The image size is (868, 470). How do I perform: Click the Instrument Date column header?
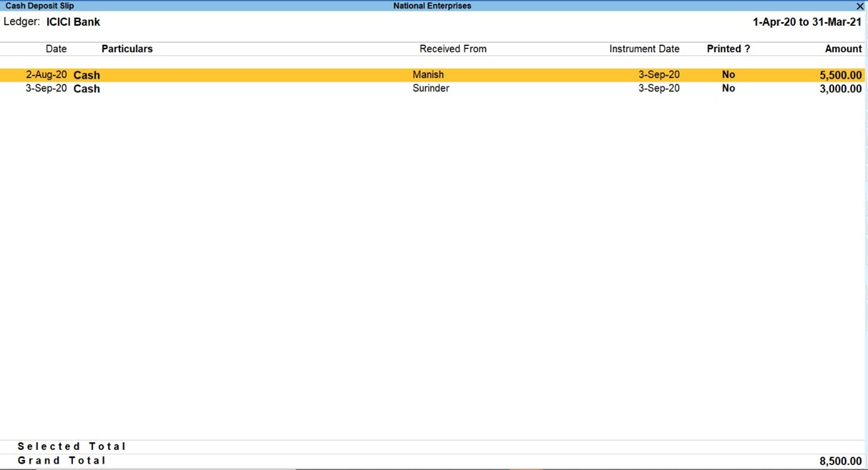point(644,49)
